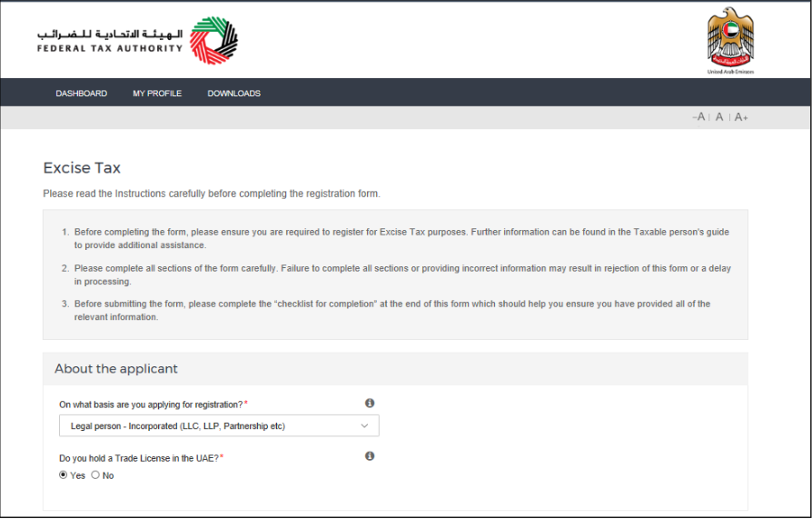Open the registration basis dropdown
The image size is (812, 519).
(219, 425)
